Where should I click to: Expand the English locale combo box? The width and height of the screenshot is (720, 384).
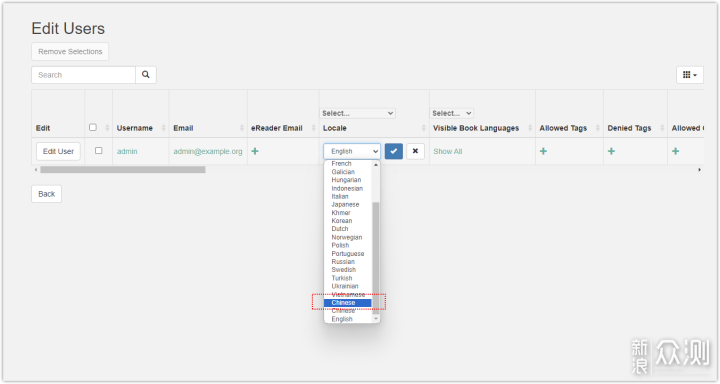coord(352,151)
